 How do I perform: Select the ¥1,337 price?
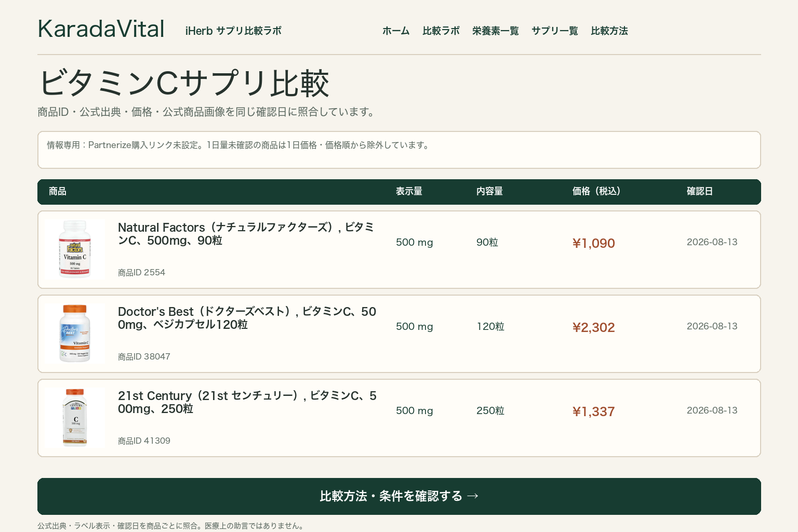pos(594,411)
